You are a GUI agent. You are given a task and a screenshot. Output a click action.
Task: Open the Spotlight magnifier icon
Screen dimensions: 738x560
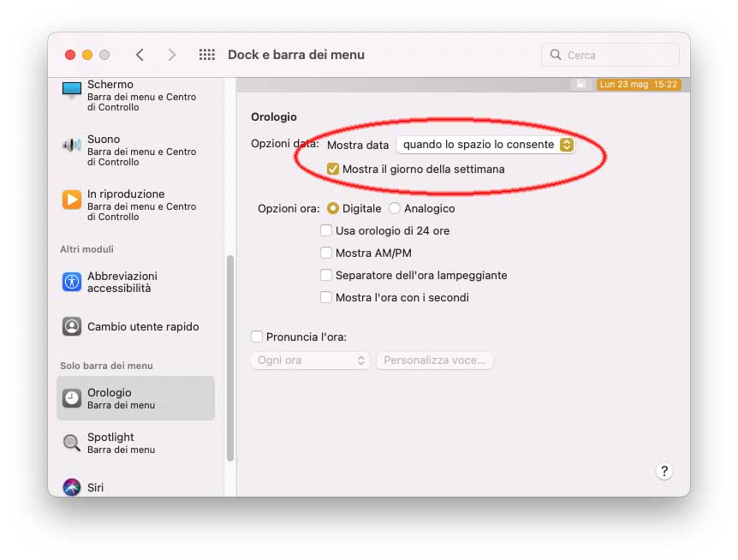pyautogui.click(x=72, y=443)
